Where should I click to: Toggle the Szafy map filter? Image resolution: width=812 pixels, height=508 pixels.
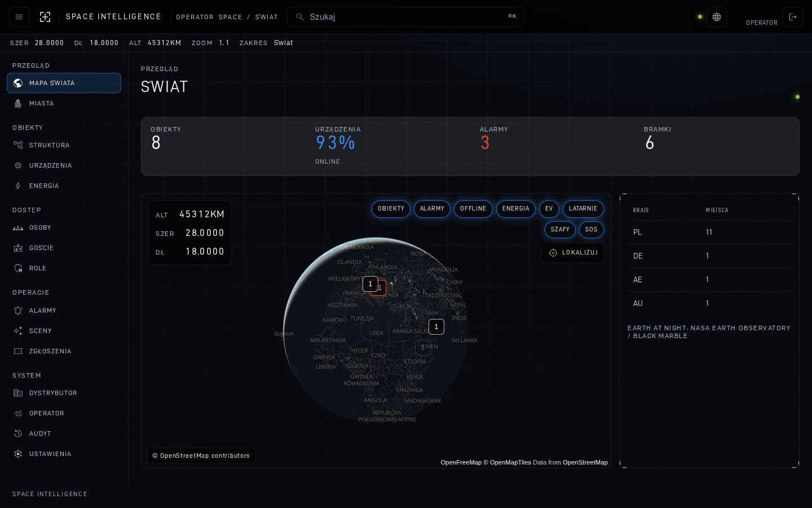[560, 230]
